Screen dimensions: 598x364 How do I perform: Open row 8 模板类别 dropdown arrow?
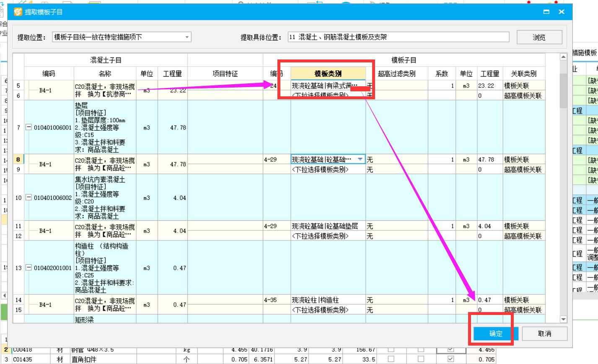pos(360,160)
